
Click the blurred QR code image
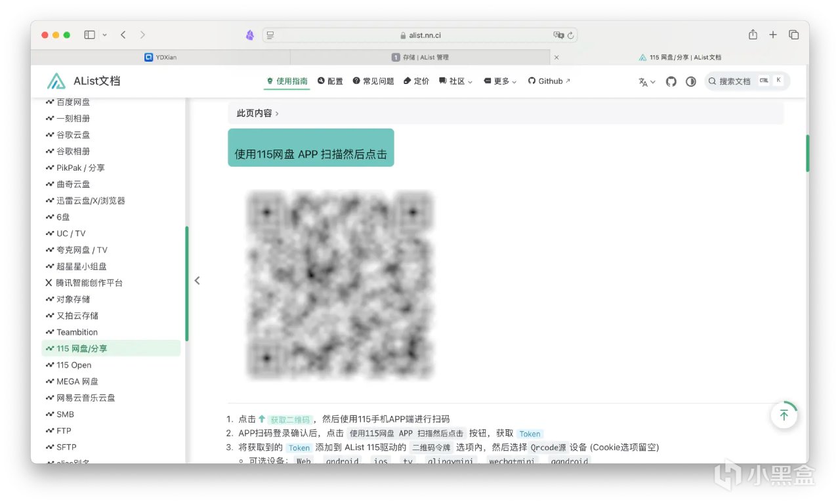[340, 285]
